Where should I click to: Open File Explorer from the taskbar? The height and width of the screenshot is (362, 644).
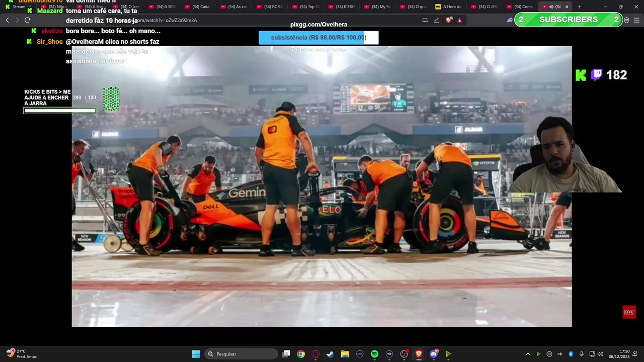(345, 354)
